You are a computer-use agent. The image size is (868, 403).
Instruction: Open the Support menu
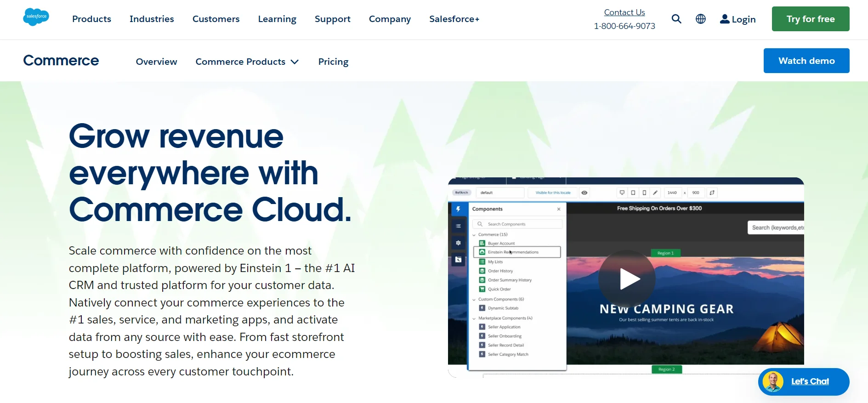click(x=333, y=19)
